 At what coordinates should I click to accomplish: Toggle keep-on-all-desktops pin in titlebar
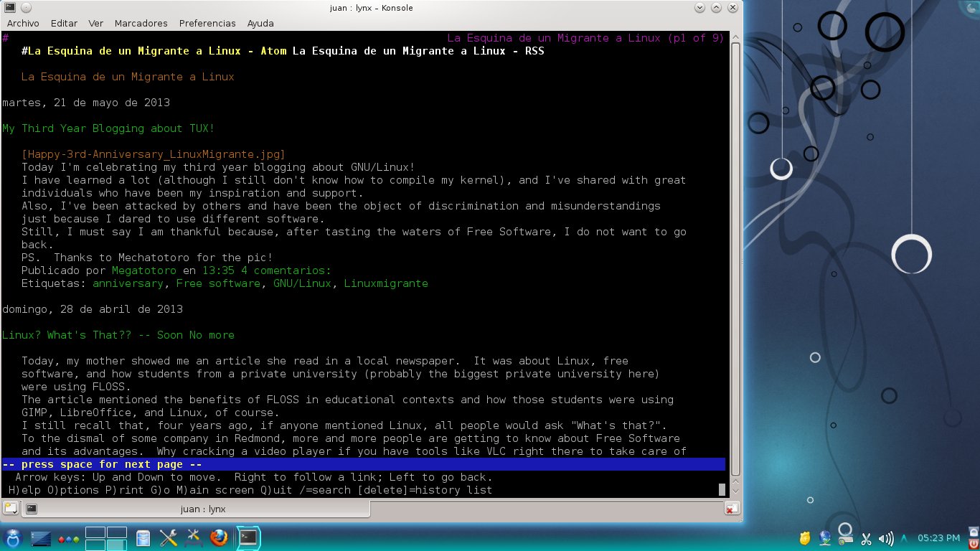(x=26, y=8)
